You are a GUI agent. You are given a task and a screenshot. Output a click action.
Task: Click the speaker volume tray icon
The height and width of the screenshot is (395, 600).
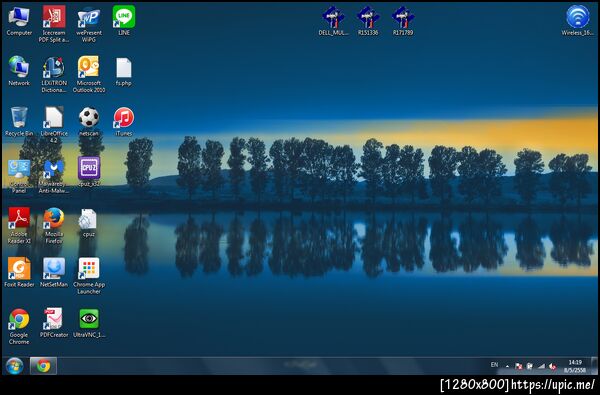point(552,366)
